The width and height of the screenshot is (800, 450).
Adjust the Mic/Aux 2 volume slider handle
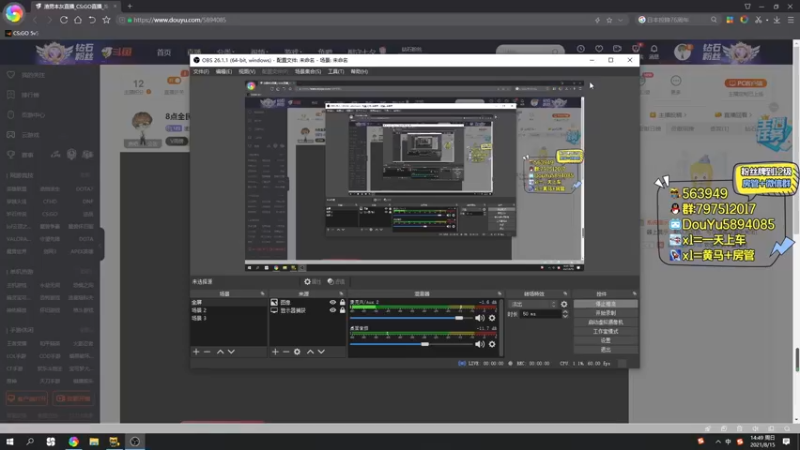pos(459,318)
